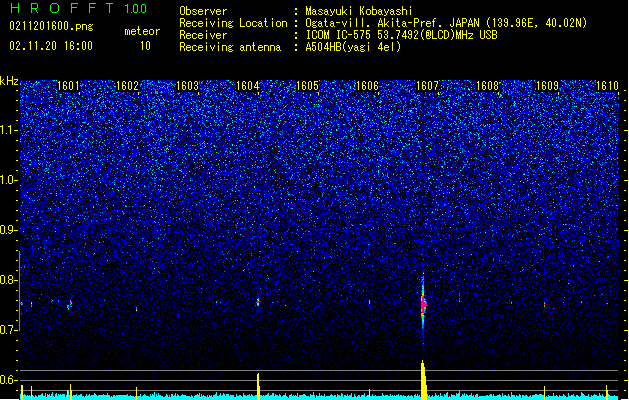Click the 'Observer' field label
Image resolution: width=629 pixels, height=400 pixels.
tap(203, 11)
